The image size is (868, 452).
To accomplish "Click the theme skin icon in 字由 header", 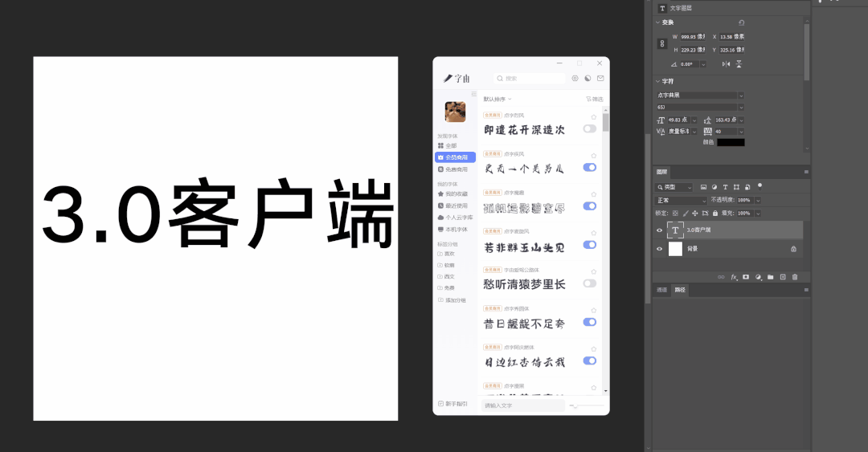I will click(x=588, y=79).
